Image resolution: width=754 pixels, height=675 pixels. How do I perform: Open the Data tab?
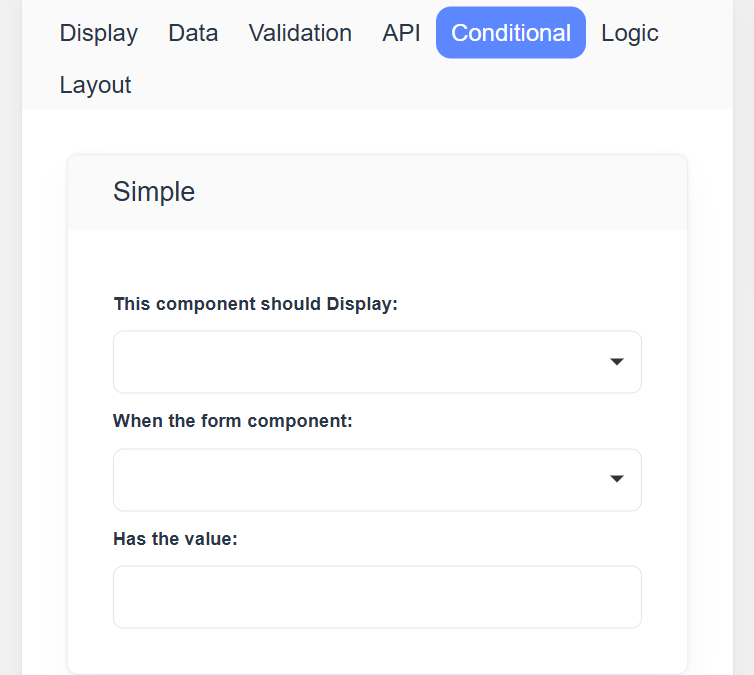193,33
